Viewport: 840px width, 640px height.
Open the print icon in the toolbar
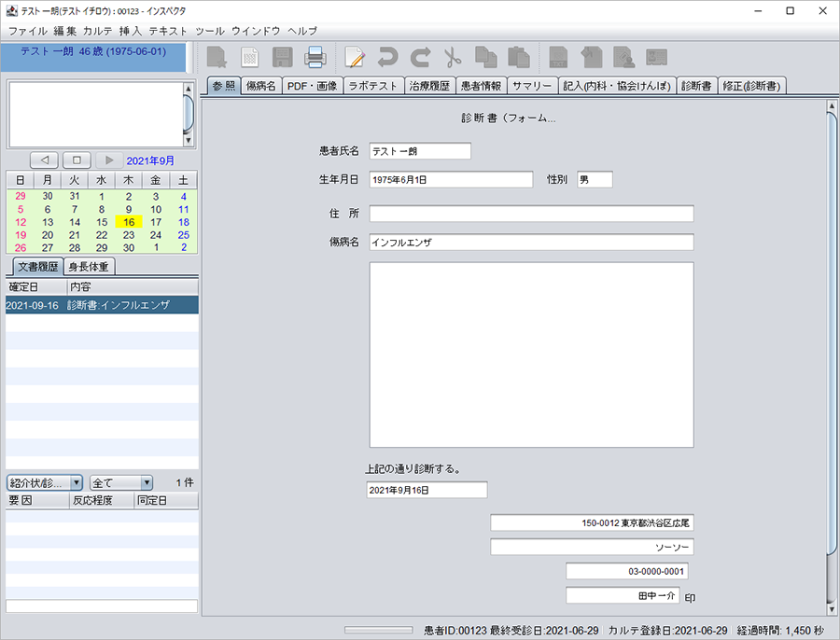[316, 57]
